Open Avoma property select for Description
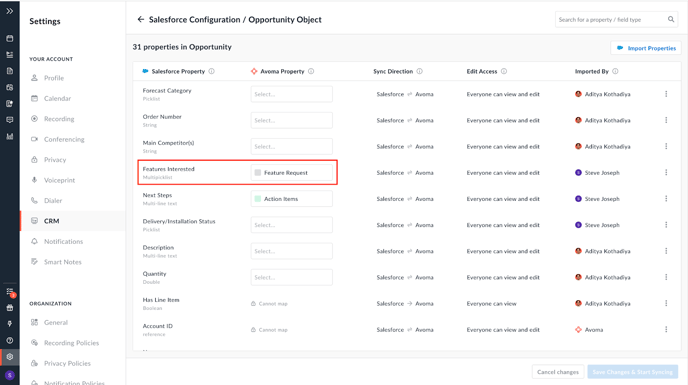 (291, 251)
